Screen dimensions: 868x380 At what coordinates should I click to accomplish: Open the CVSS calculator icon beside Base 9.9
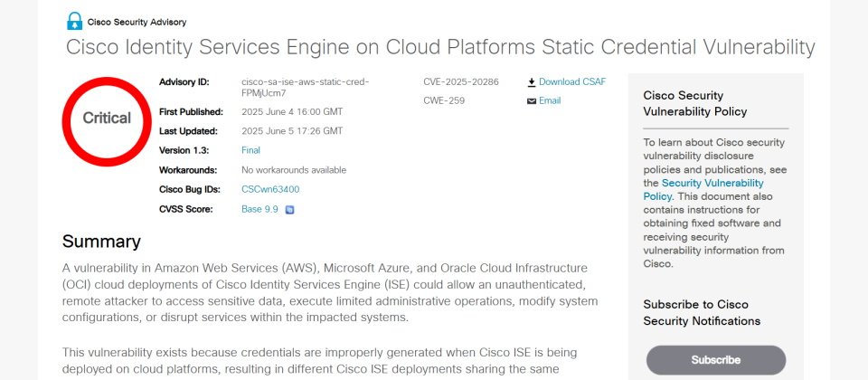click(x=289, y=210)
